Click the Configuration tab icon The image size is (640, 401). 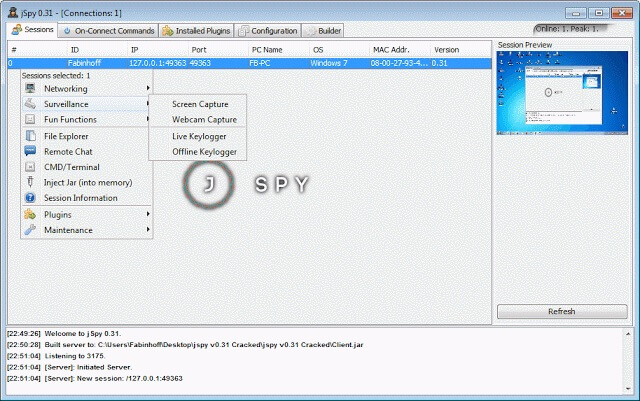(244, 31)
